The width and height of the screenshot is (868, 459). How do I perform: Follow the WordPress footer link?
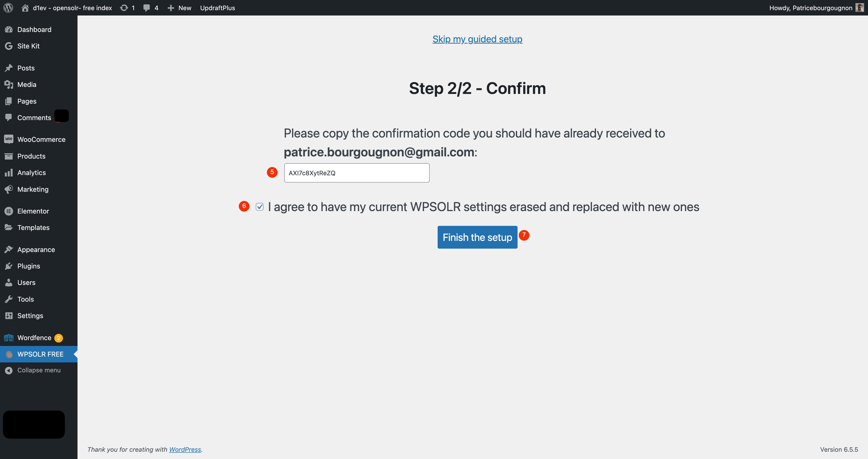[x=185, y=450]
